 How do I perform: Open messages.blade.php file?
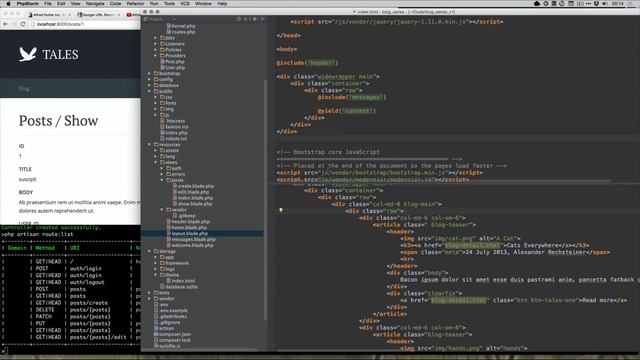(191, 239)
